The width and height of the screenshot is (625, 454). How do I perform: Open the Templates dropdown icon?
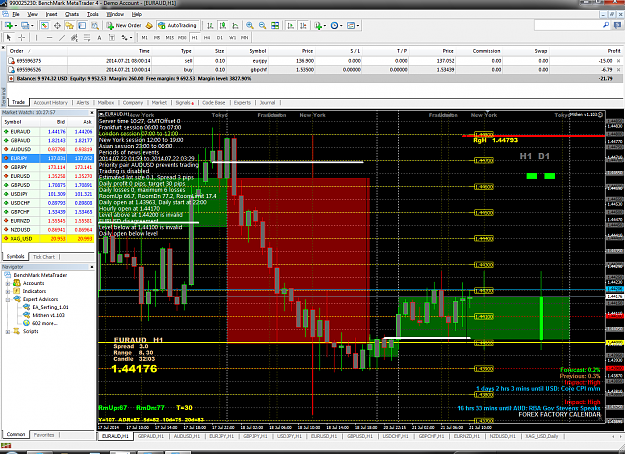tap(353, 26)
